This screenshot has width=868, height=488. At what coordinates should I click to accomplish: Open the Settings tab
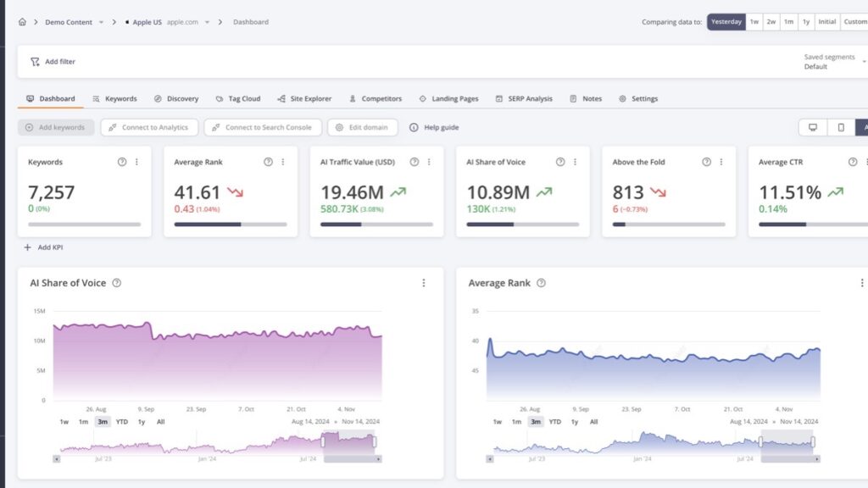click(x=638, y=98)
